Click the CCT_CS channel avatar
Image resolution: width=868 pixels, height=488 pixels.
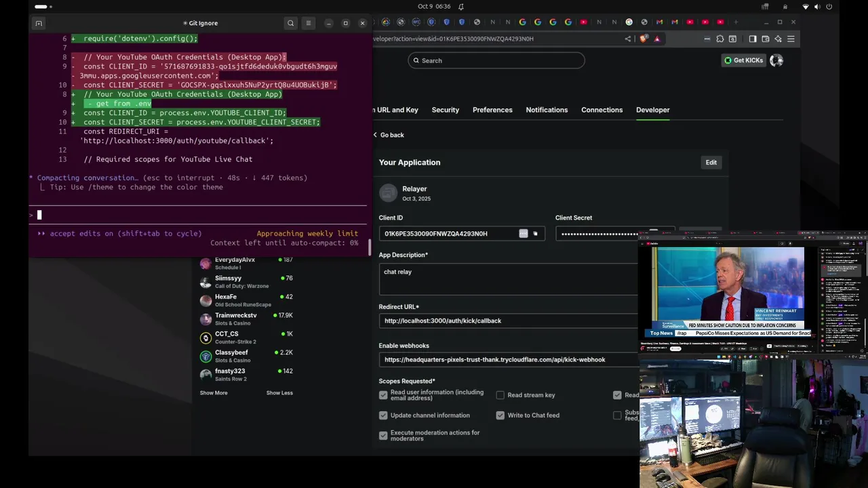[205, 338]
